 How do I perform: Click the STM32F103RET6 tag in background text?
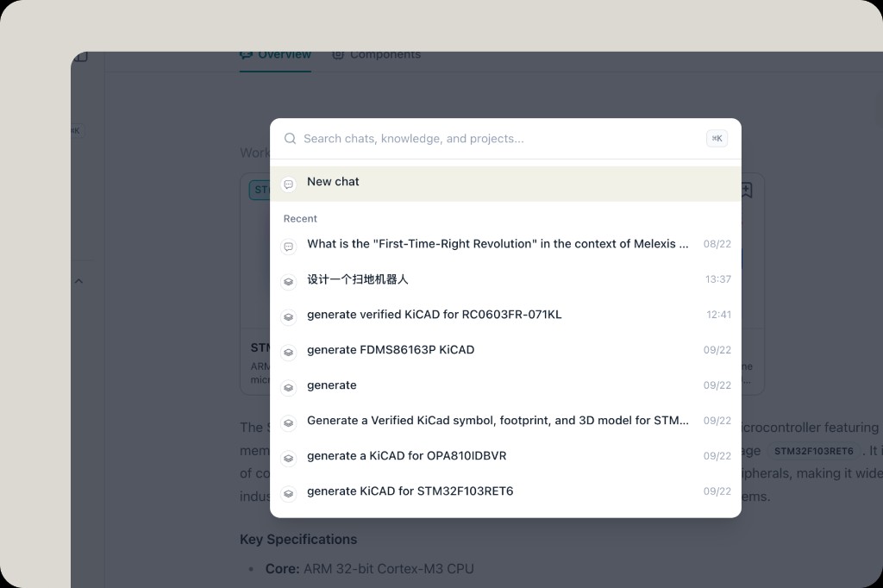point(814,451)
